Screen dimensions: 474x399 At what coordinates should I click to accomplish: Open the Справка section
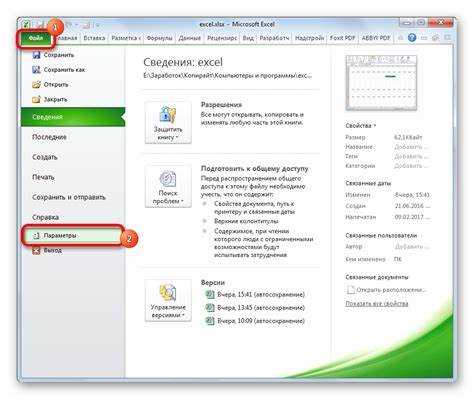click(46, 217)
